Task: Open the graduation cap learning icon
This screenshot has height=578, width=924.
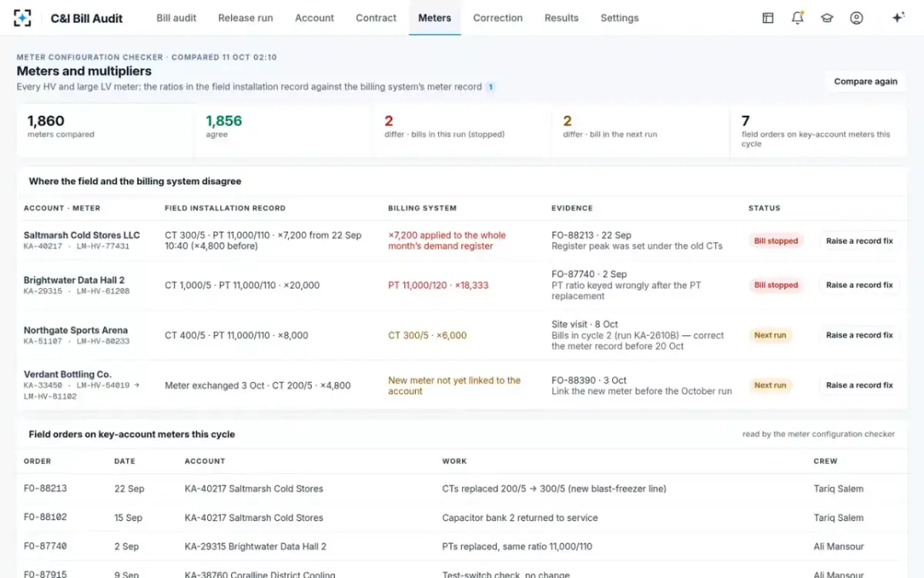Action: click(827, 18)
